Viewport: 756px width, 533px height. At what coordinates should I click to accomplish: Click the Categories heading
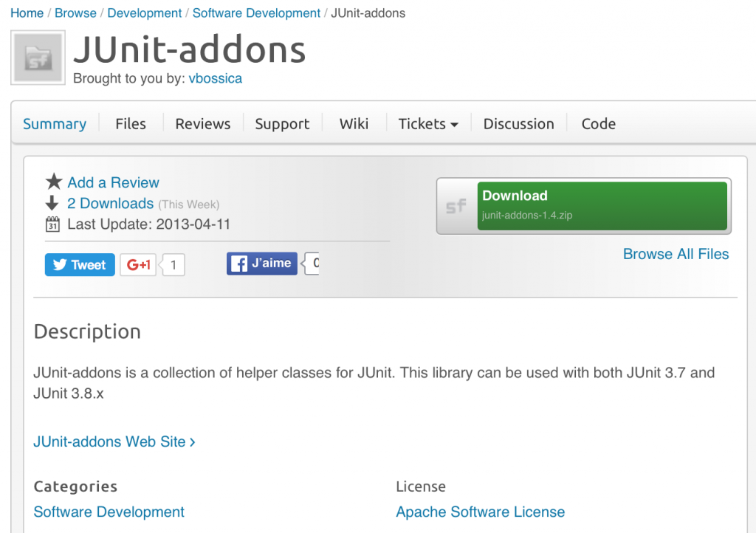click(76, 486)
